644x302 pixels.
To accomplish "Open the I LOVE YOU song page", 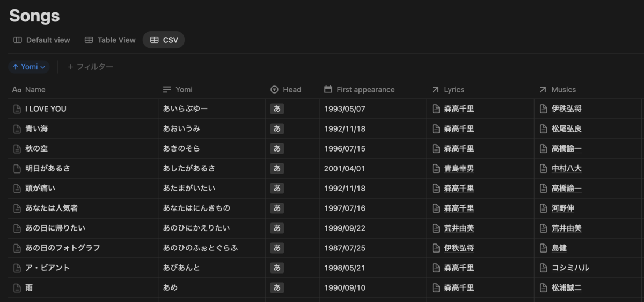I will [46, 109].
